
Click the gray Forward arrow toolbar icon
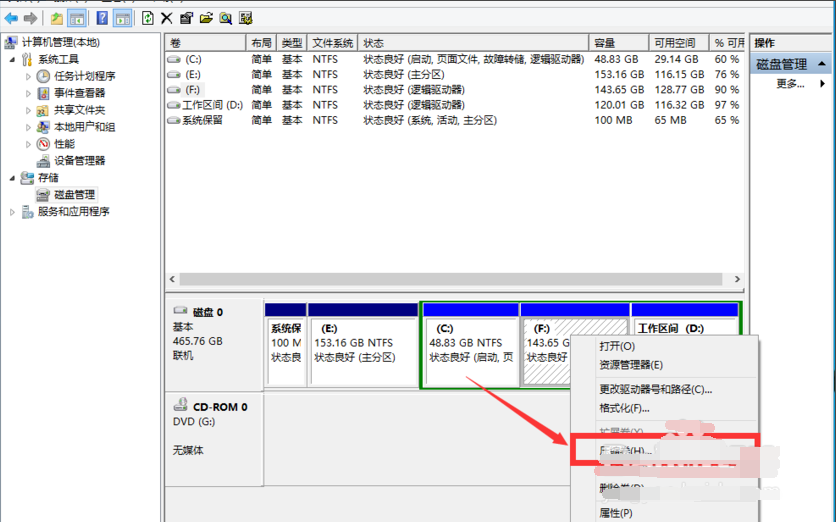coord(30,19)
